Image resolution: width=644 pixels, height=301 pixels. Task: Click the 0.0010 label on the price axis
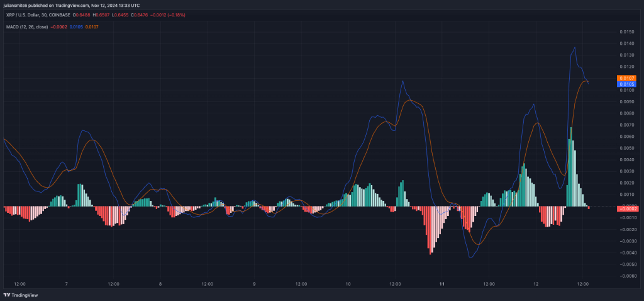click(627, 194)
